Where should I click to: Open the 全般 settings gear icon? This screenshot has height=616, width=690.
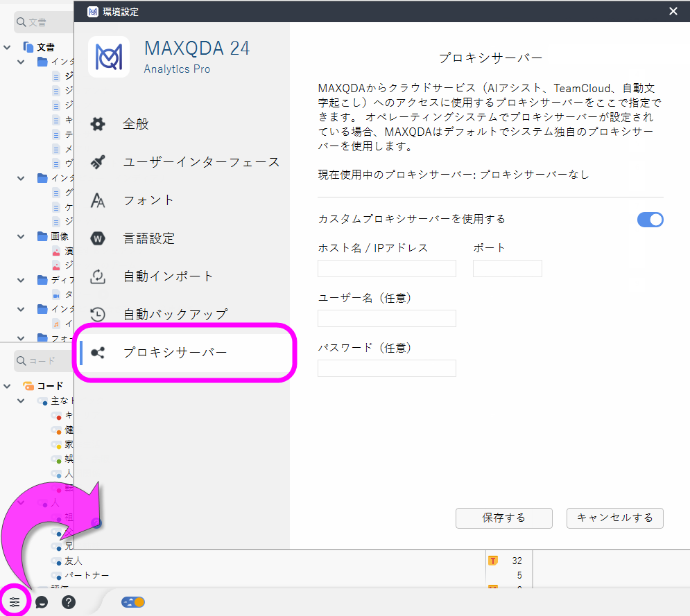[x=98, y=124]
